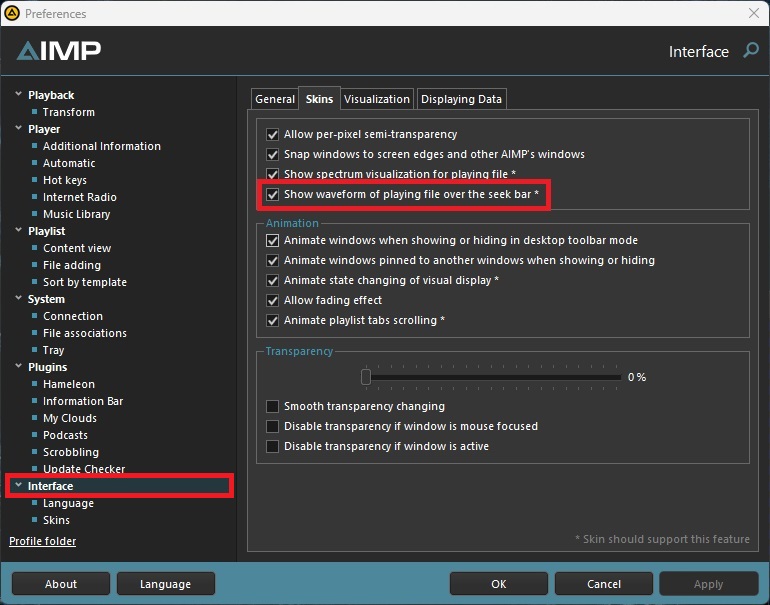Open the Profile folder link
The width and height of the screenshot is (770, 605).
pos(43,541)
